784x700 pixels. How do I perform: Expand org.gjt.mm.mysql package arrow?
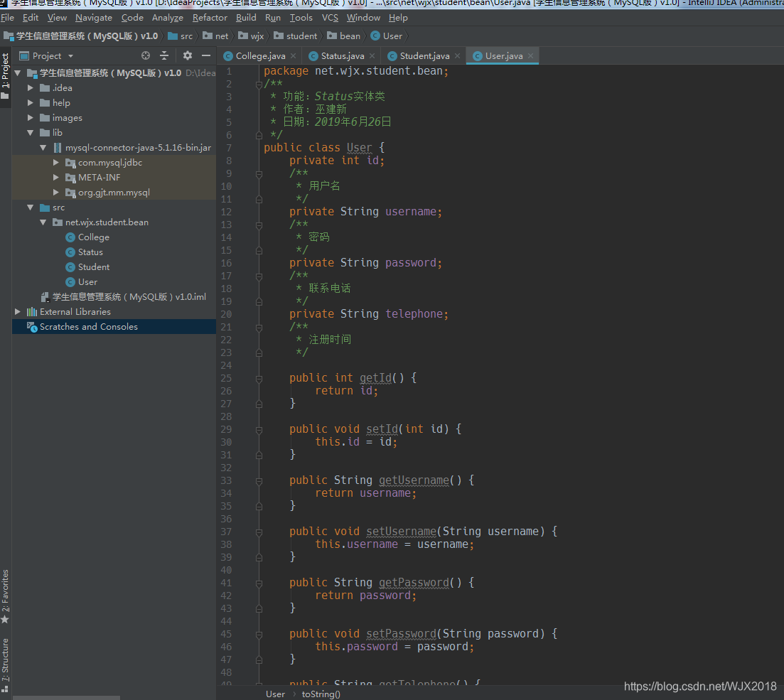(56, 193)
